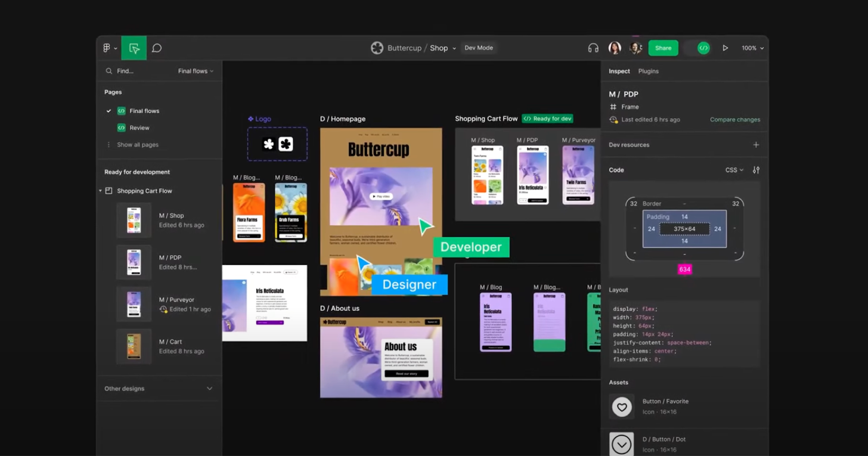Add a dev resource with plus icon
Screen dimensions: 868x456
756,145
